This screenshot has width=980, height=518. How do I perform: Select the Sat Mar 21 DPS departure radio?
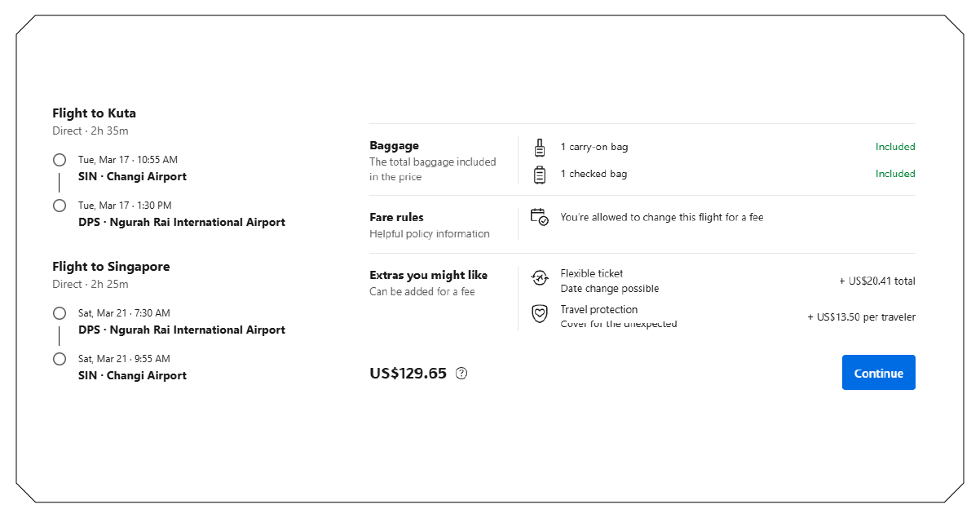pyautogui.click(x=59, y=312)
